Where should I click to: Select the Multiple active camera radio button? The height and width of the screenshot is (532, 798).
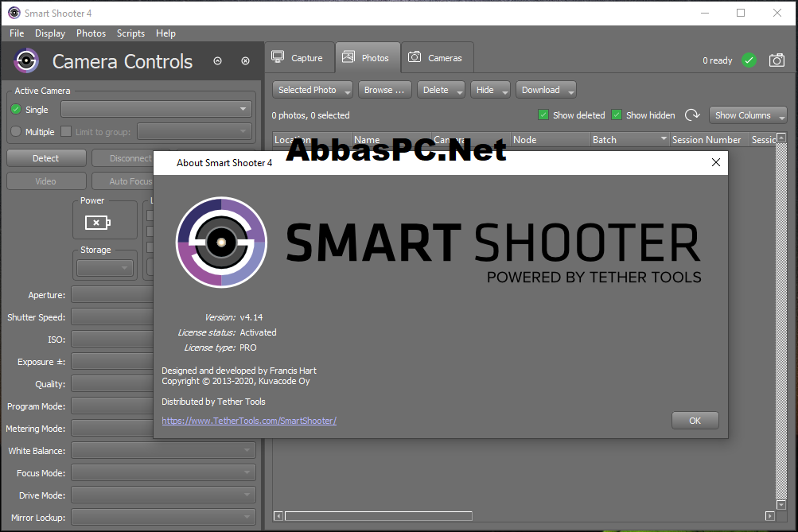pos(16,131)
